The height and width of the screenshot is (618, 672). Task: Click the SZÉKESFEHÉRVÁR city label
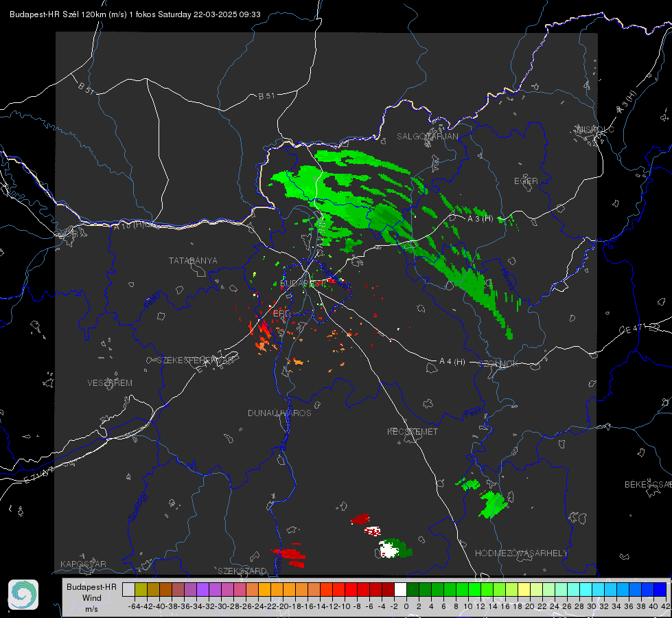(194, 360)
